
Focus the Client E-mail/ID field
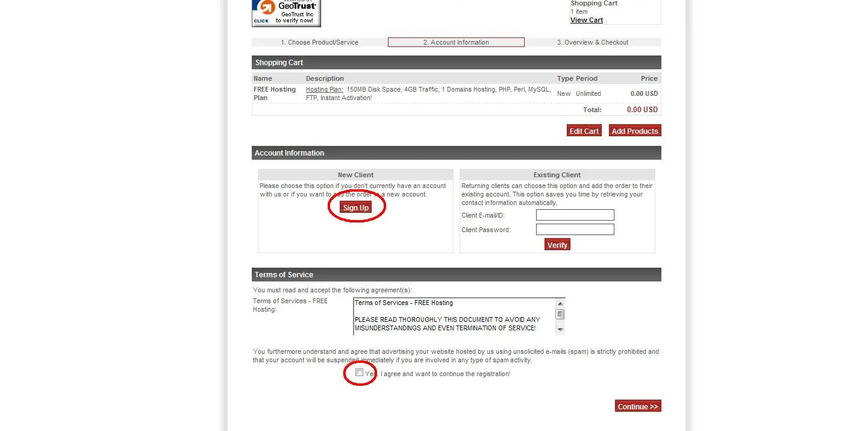[x=575, y=215]
